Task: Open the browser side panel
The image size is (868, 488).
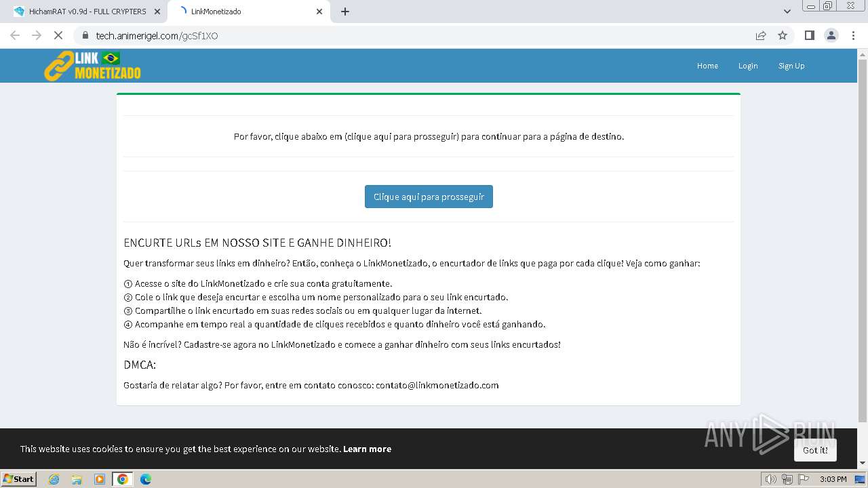Action: click(x=809, y=35)
